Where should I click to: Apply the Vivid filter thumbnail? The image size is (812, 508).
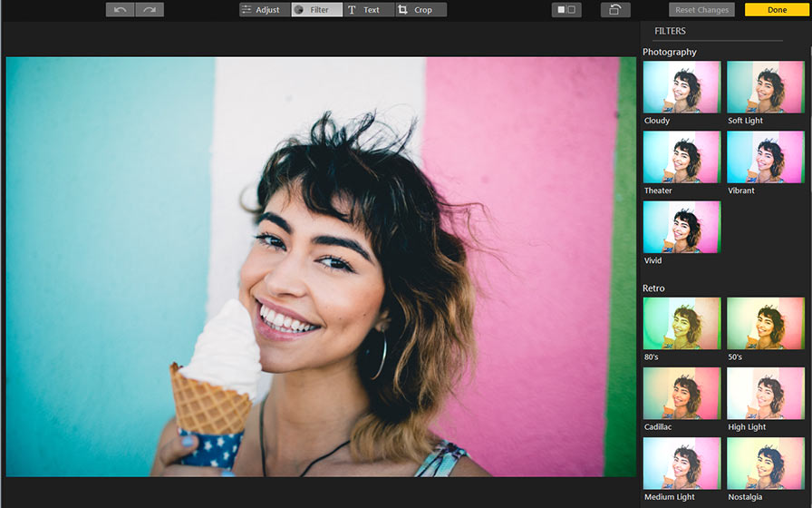pos(681,227)
